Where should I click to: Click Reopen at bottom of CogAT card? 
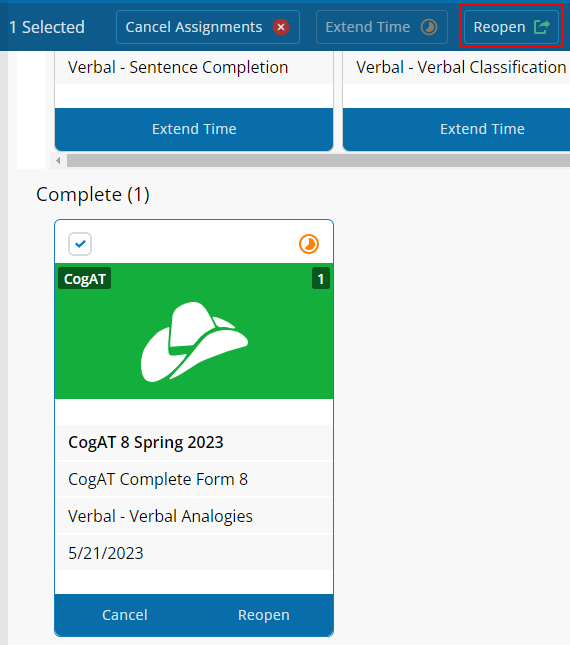[264, 615]
